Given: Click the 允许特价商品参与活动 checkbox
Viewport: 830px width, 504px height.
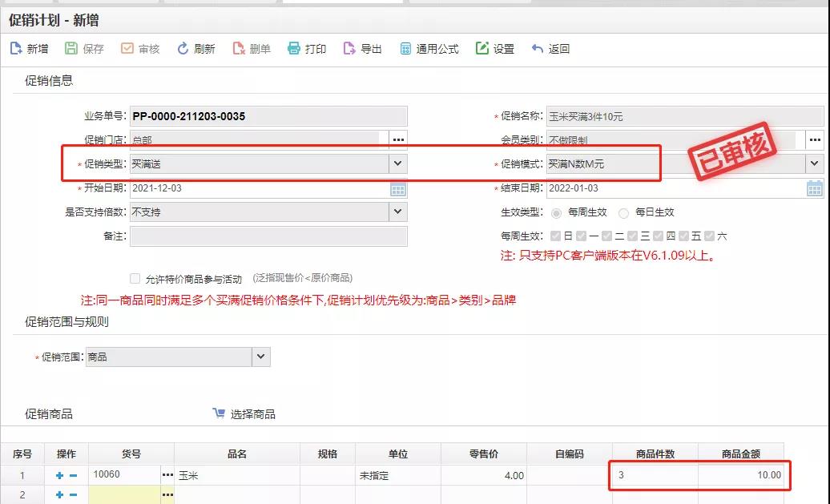Looking at the screenshot, I should tap(134, 278).
